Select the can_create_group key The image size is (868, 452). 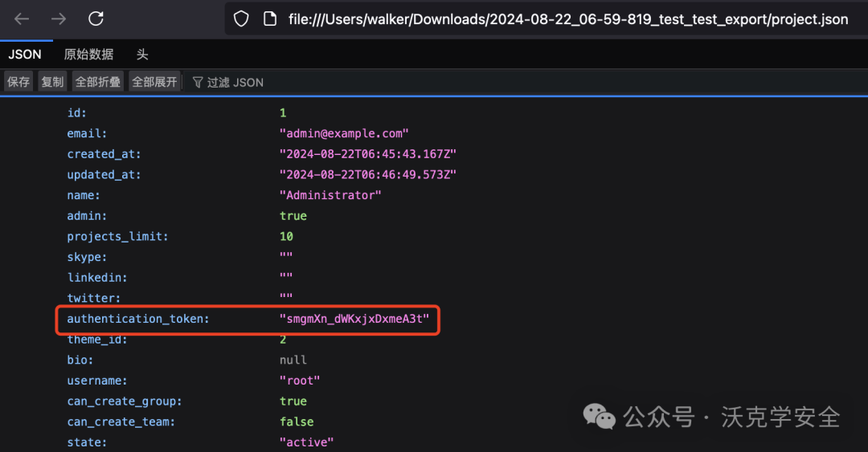(x=124, y=401)
